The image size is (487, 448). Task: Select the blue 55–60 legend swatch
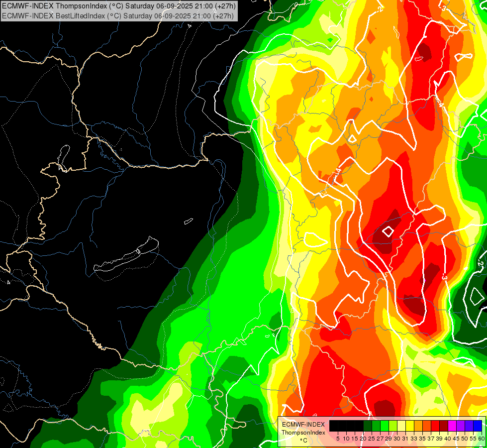[478, 426]
